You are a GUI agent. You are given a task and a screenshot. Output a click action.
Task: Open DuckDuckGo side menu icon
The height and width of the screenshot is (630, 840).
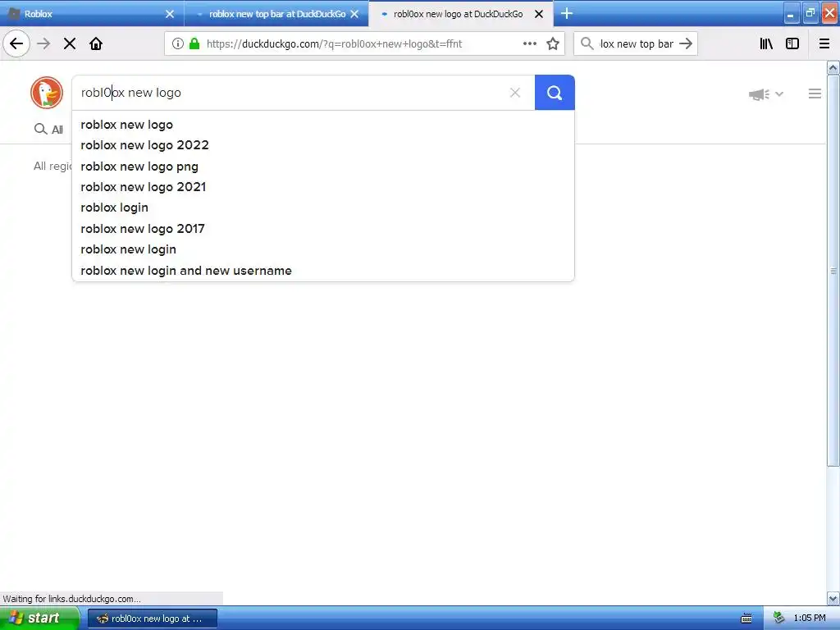click(x=815, y=94)
